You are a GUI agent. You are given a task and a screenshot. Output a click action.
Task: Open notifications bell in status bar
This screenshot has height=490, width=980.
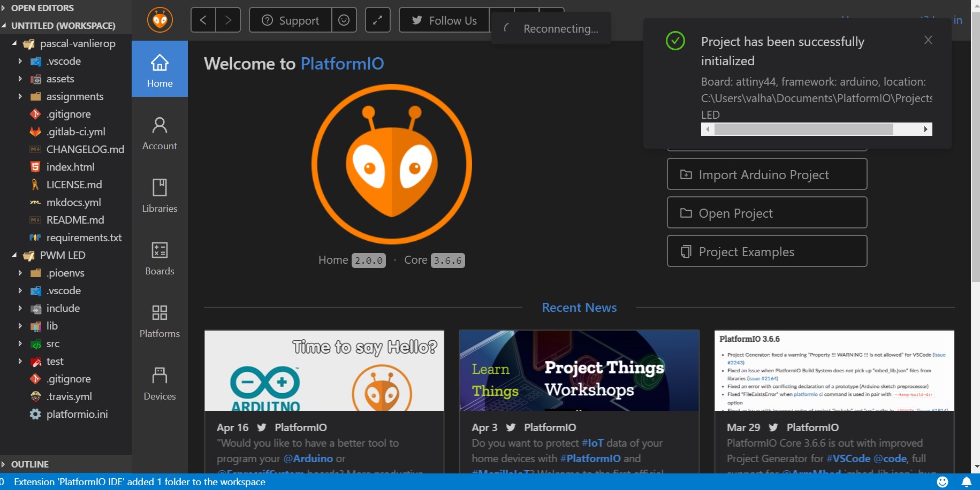pos(967,482)
